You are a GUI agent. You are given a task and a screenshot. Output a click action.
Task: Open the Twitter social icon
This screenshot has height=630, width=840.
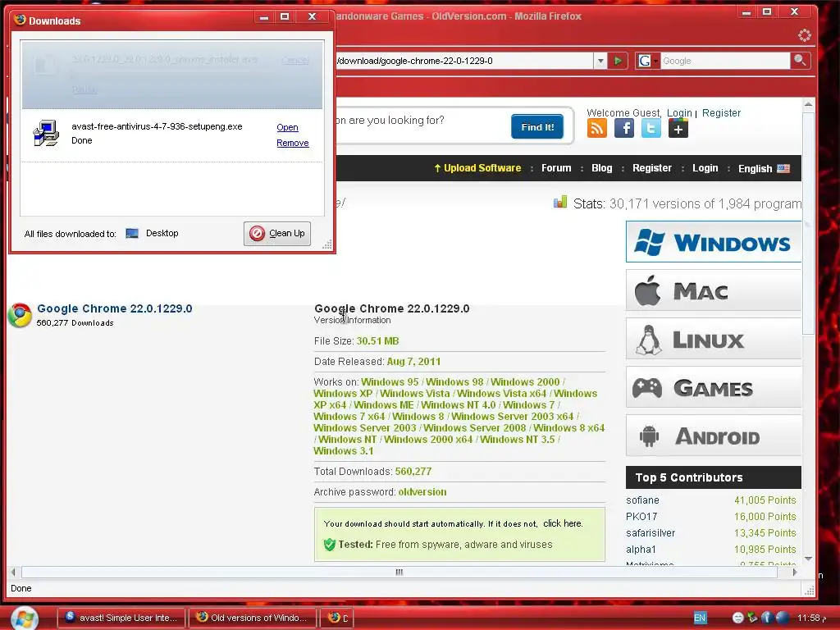point(651,129)
